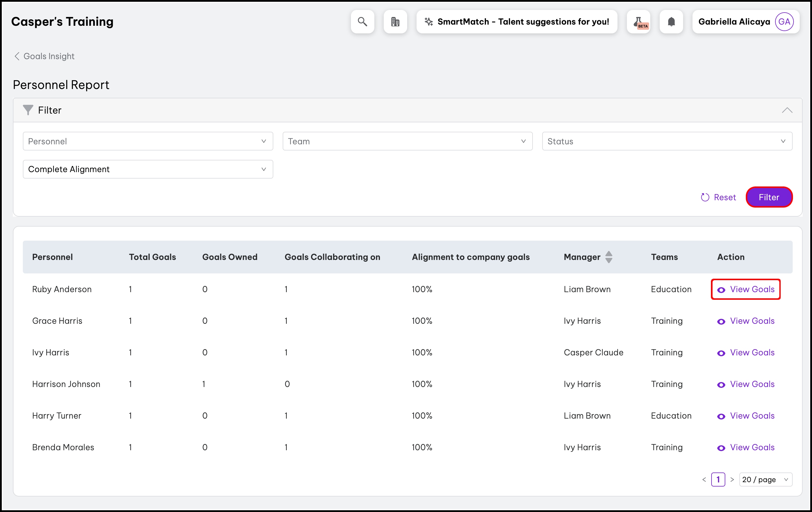Click the beta lab flask icon
The height and width of the screenshot is (512, 812).
pos(638,22)
